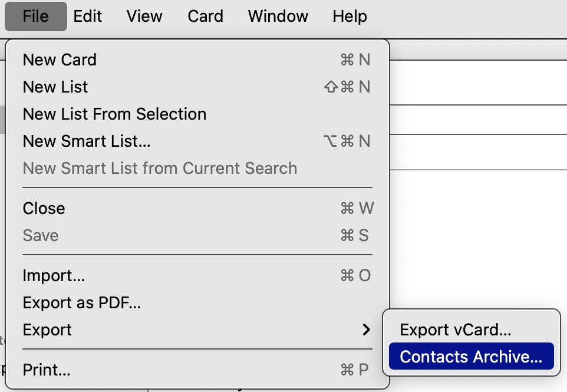Open the Edit menu
Viewport: 567px width, 392px height.
[88, 17]
